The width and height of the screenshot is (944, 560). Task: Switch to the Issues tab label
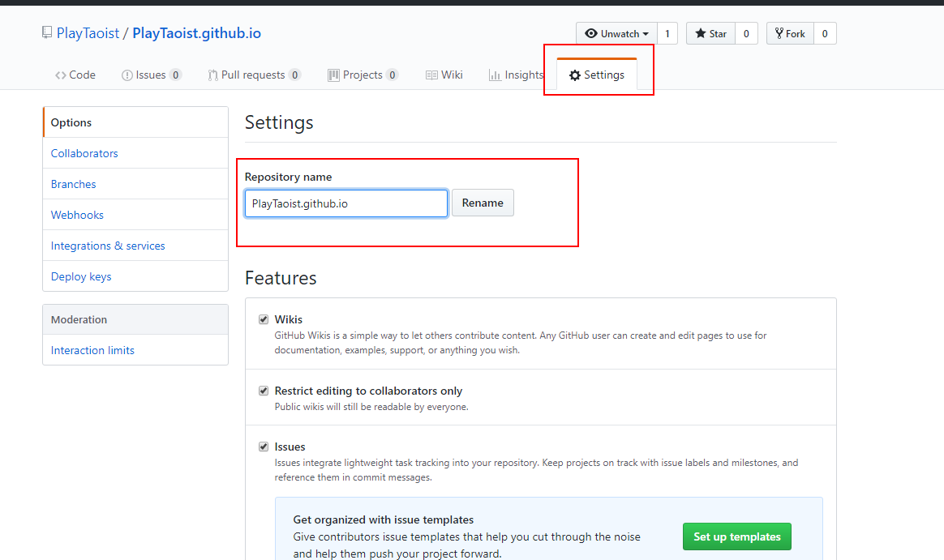pos(151,75)
